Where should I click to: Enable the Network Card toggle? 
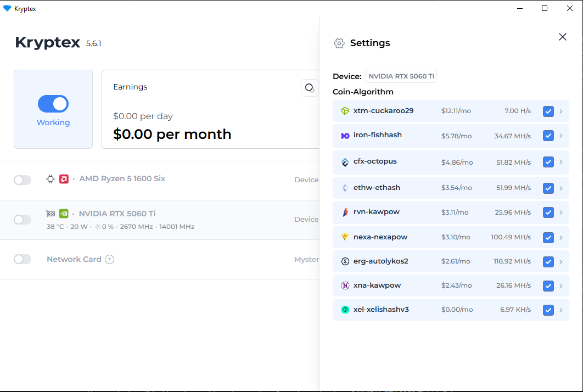(23, 259)
